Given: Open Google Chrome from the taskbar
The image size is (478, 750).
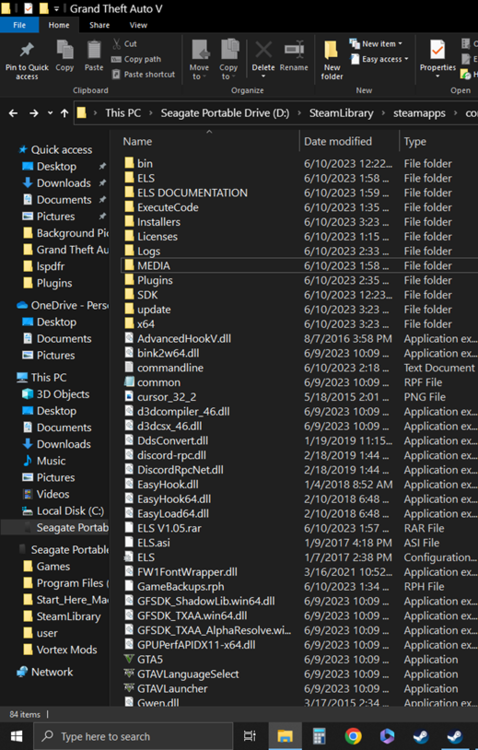Looking at the screenshot, I should coord(353,736).
